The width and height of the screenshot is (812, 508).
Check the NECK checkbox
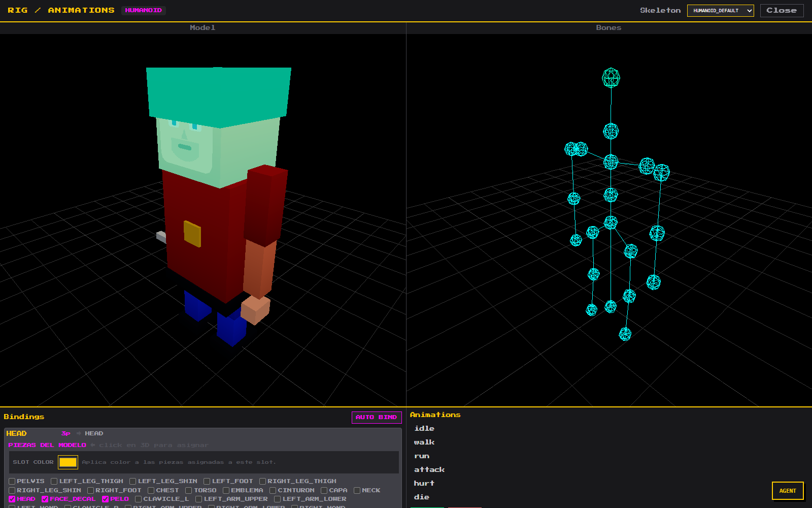click(x=357, y=491)
